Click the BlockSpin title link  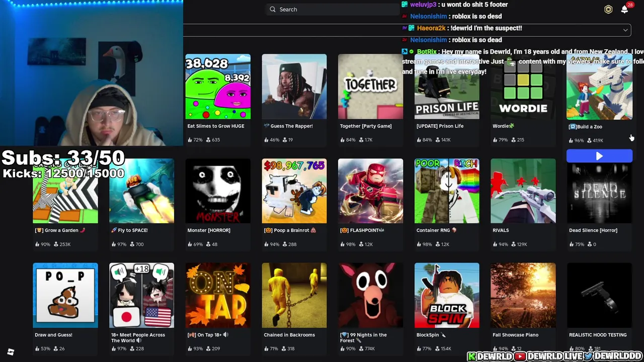(x=431, y=335)
